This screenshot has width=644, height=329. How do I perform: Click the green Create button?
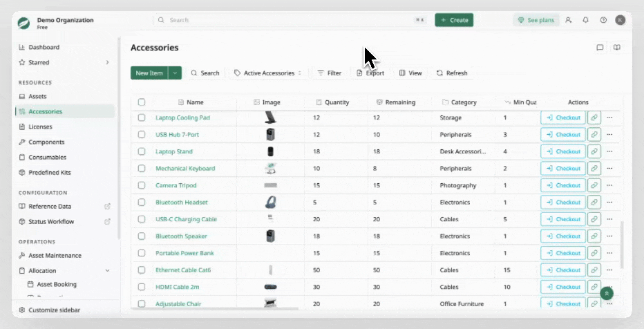tap(454, 20)
